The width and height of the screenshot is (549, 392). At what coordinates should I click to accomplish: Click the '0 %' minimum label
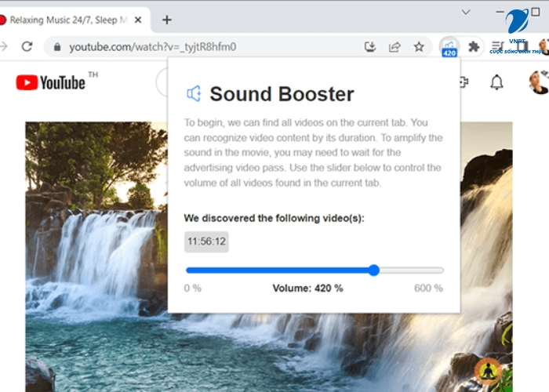[193, 289]
